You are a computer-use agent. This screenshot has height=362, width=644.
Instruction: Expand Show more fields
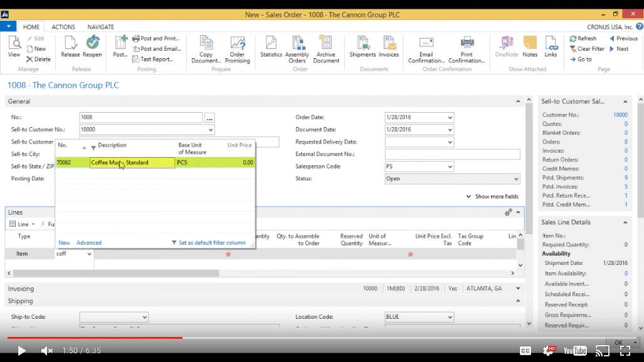(492, 197)
